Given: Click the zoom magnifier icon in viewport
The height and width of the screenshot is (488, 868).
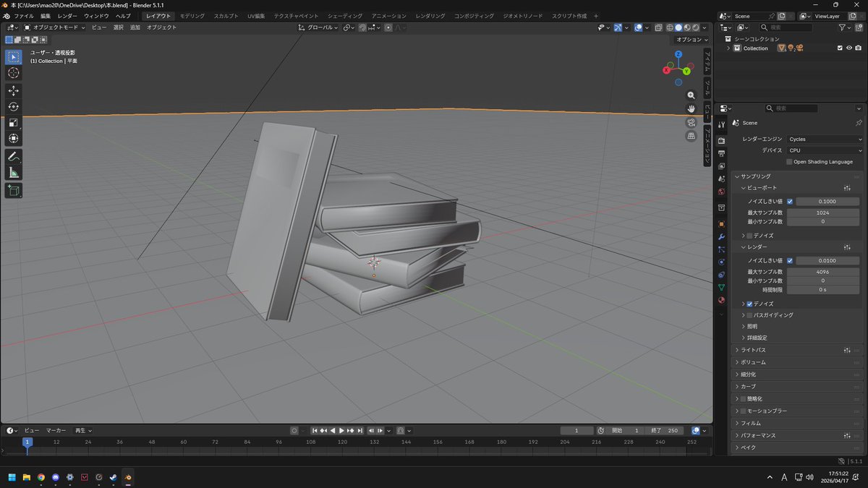Looking at the screenshot, I should click(x=691, y=95).
